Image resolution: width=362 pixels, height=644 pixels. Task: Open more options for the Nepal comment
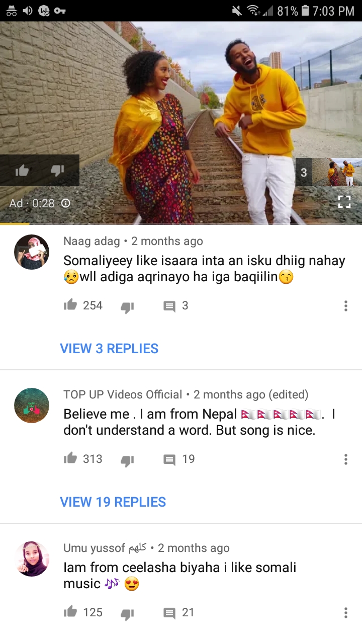(x=345, y=459)
